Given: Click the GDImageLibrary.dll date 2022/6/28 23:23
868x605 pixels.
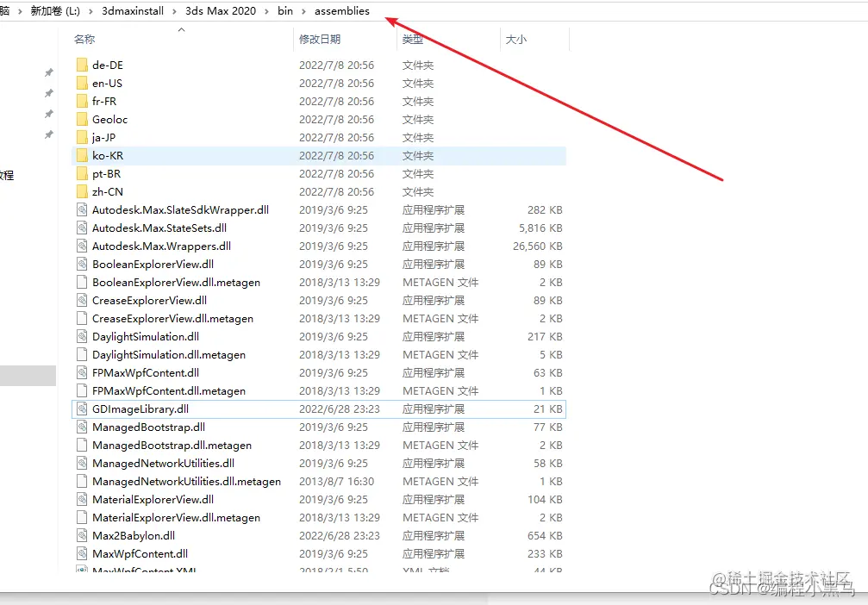Looking at the screenshot, I should 340,409.
